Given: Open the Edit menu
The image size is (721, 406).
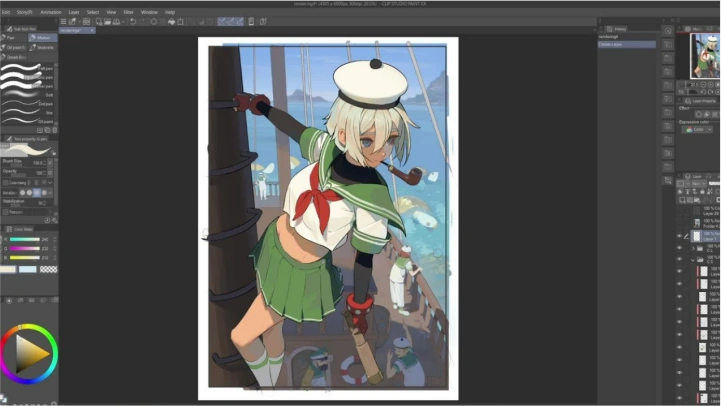Looking at the screenshot, I should click(6, 12).
